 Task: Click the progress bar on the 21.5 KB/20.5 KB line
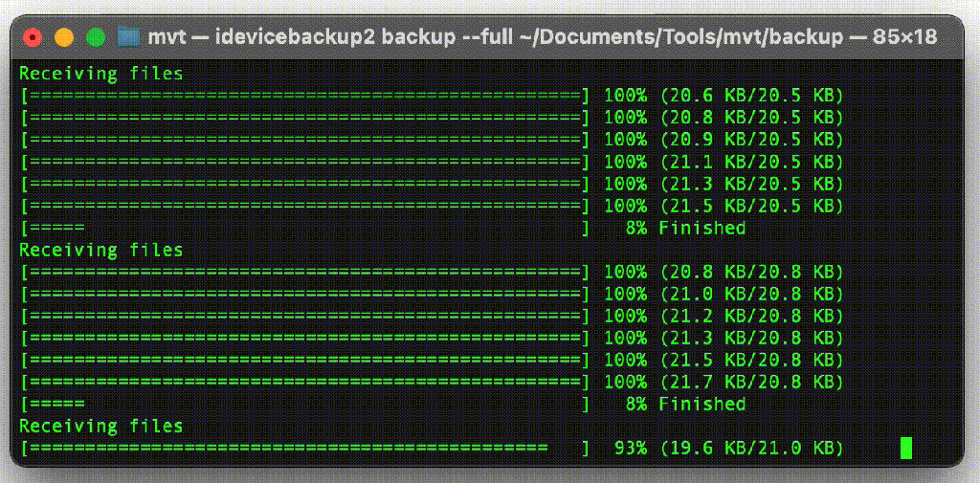tap(304, 206)
